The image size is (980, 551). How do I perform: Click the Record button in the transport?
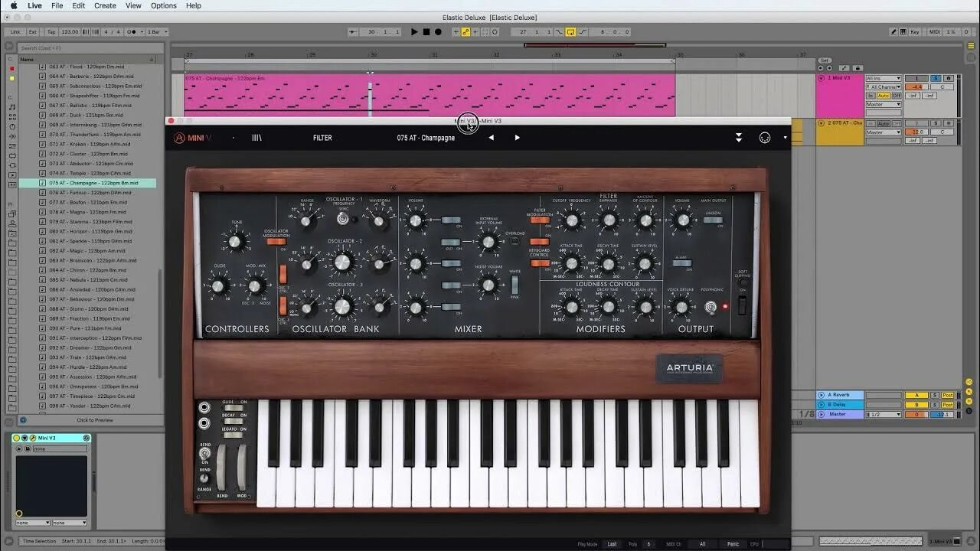pos(438,32)
